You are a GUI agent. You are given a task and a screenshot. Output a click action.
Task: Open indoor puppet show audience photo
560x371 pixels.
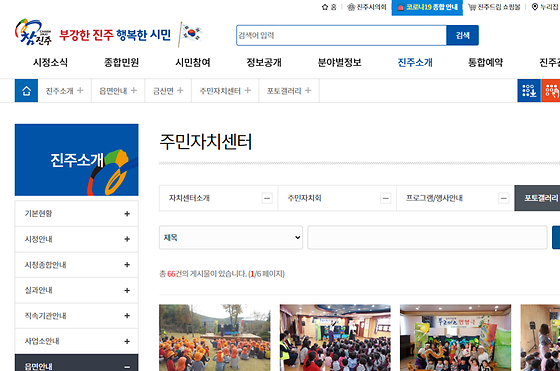click(x=335, y=337)
